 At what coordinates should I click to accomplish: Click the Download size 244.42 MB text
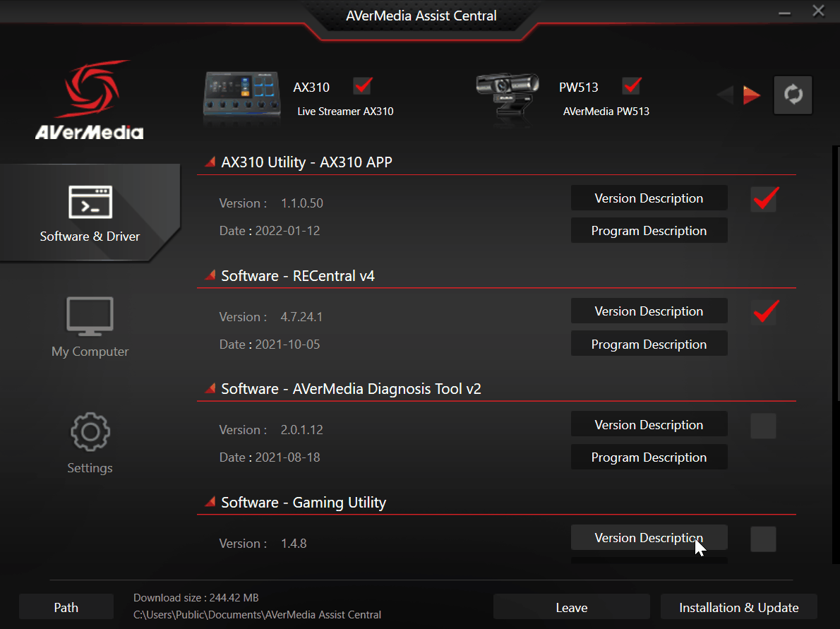tap(196, 597)
